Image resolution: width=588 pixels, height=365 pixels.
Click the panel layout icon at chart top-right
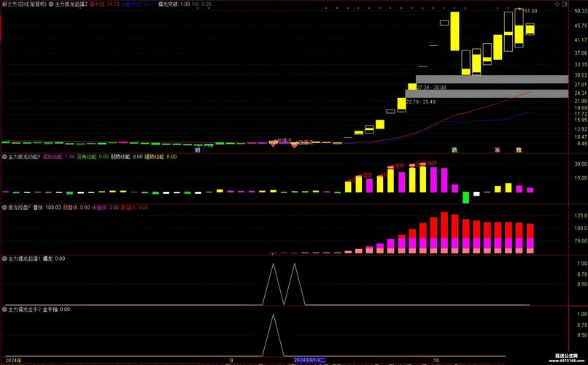click(565, 4)
